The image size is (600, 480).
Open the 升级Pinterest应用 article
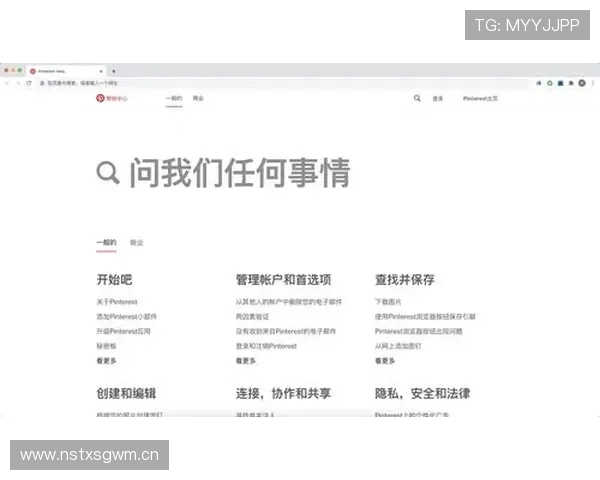[x=123, y=331]
